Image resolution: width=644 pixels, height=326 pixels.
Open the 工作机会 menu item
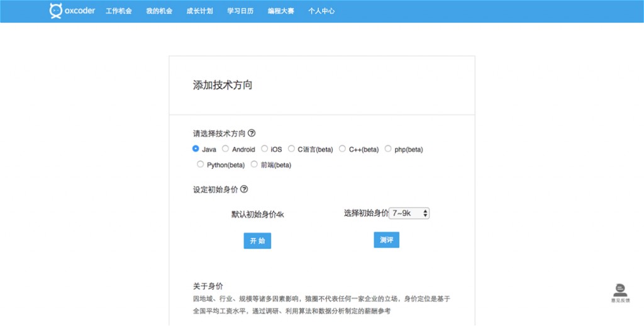(x=119, y=11)
